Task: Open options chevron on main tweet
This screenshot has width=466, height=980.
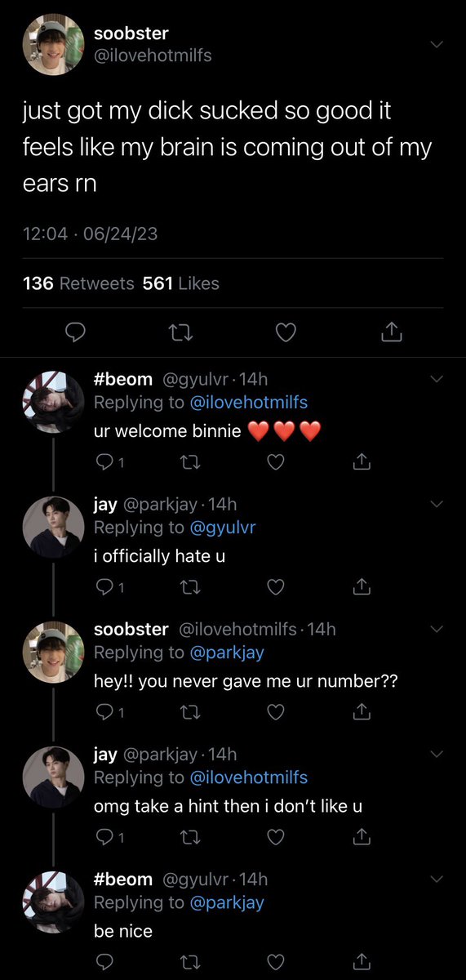Action: [436, 45]
